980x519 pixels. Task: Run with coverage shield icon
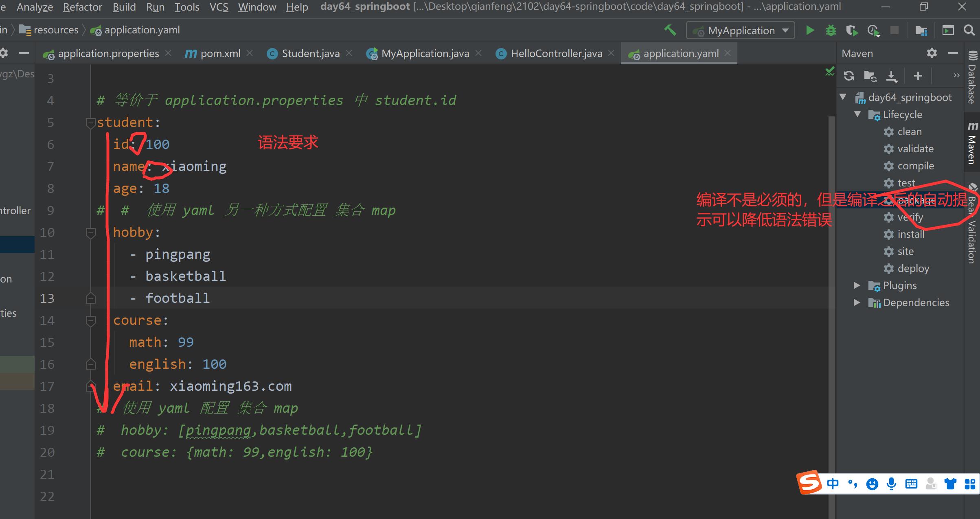click(852, 31)
